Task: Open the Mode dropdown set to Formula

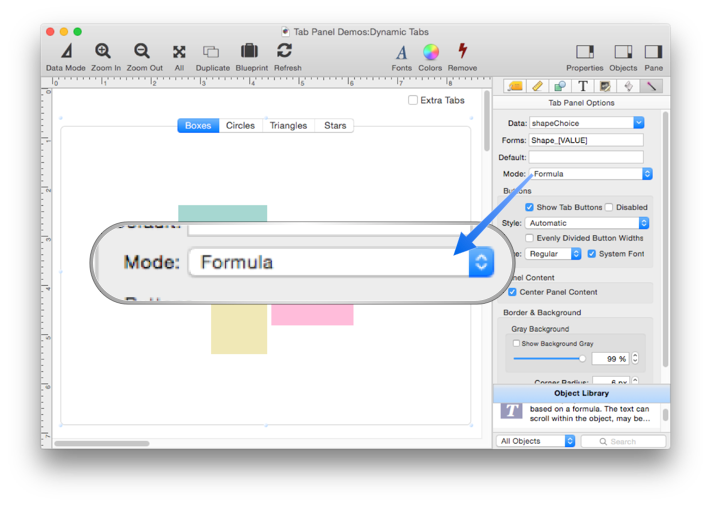Action: (x=590, y=174)
